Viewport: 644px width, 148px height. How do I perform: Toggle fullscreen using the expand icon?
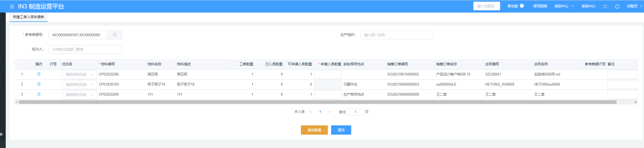tap(605, 7)
